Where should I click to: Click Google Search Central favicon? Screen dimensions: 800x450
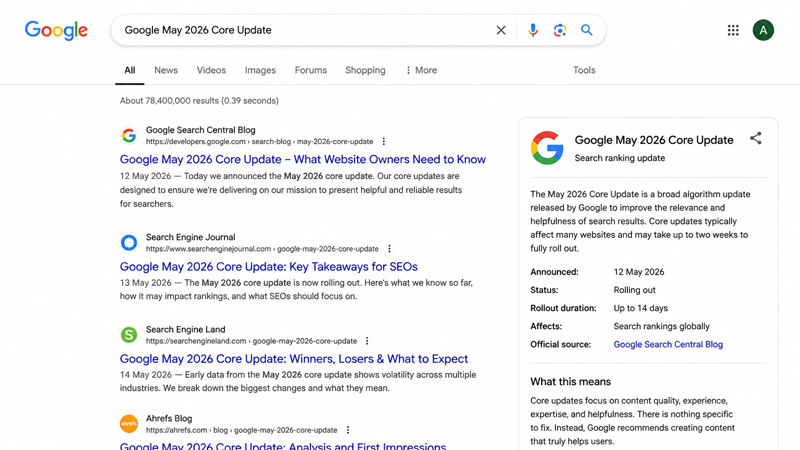(x=129, y=136)
